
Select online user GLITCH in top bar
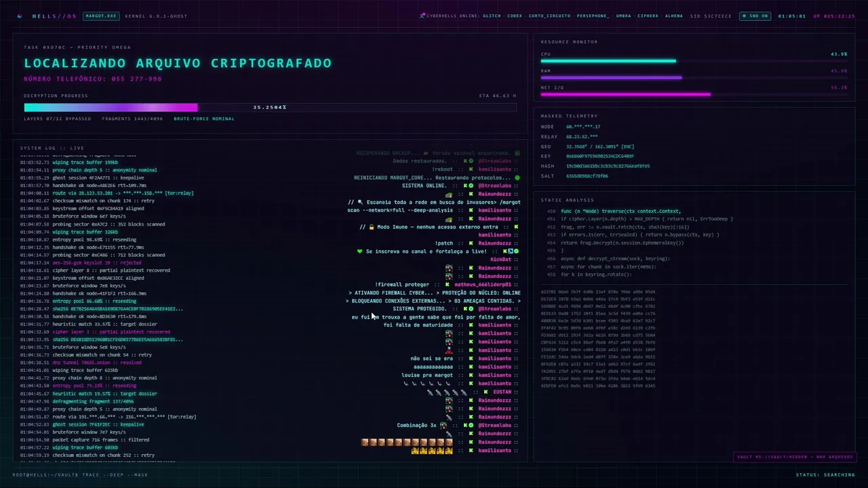tap(492, 16)
